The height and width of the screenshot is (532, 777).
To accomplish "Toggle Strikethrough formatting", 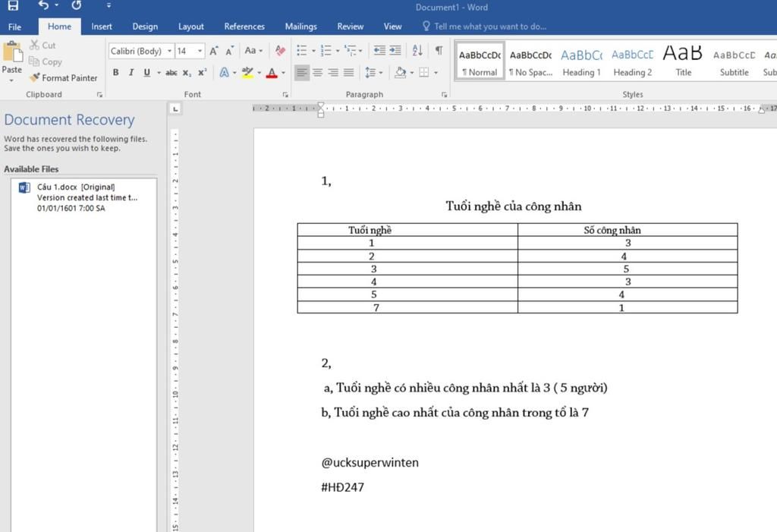I will tap(171, 73).
